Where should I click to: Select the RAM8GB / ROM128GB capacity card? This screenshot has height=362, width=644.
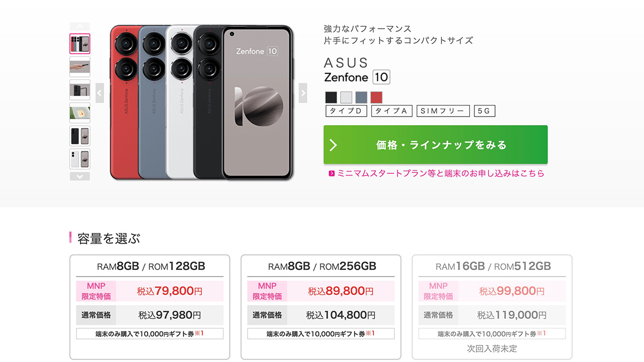pos(150,307)
